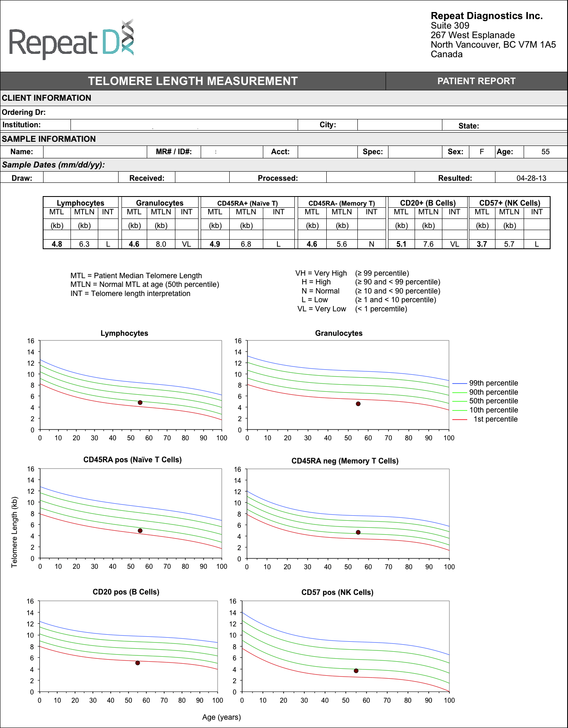Select the Granulocytes MTLN value 8.0

161,244
